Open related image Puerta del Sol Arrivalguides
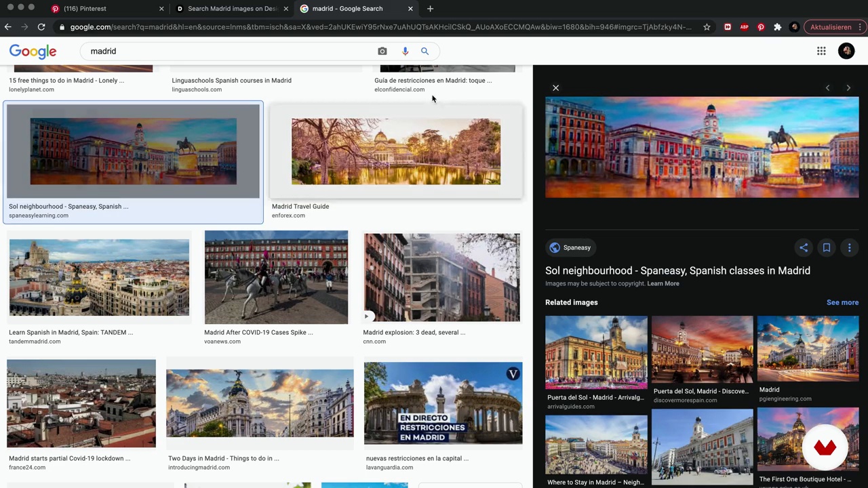 point(596,352)
